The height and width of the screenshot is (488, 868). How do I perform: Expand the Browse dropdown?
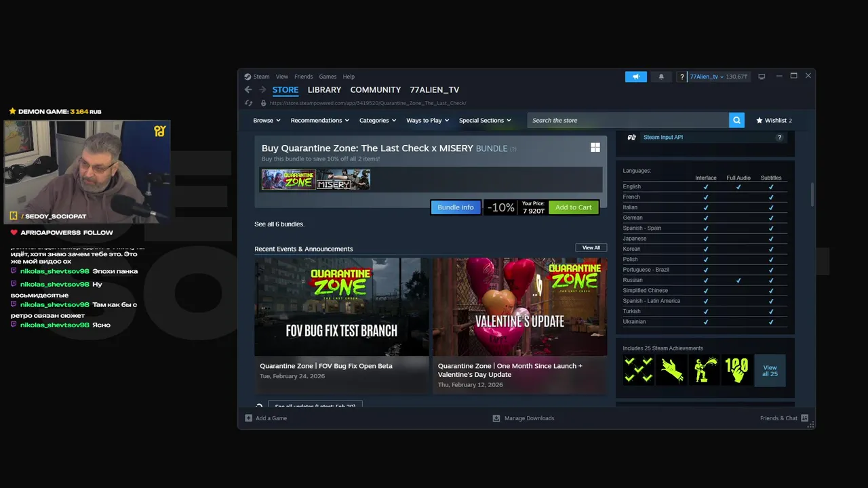[267, 120]
